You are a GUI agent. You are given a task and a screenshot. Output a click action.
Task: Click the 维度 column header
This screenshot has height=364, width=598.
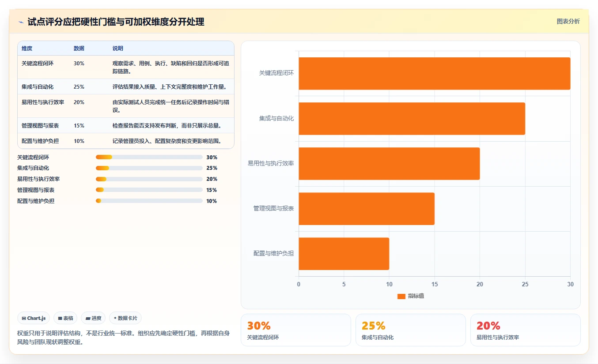27,49
